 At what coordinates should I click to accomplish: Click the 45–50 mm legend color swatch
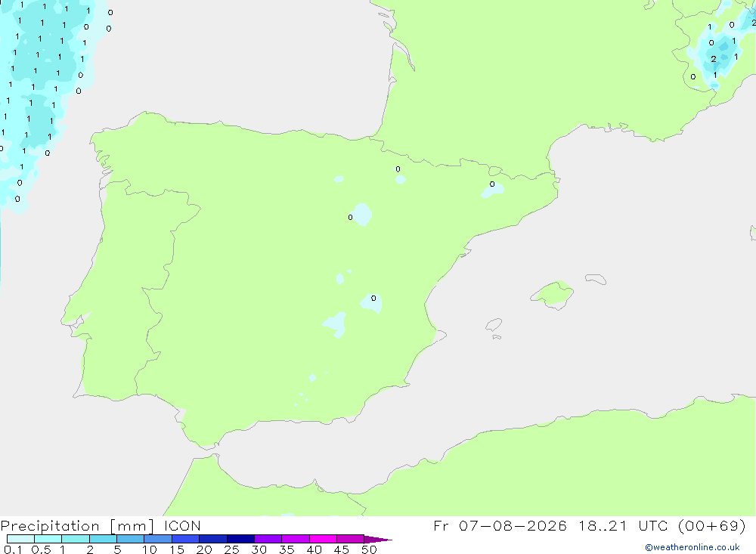point(350,539)
